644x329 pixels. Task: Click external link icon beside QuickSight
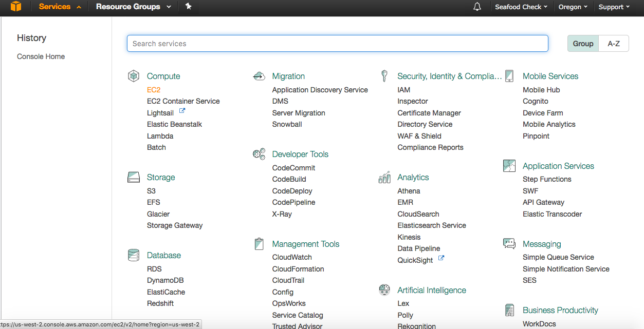[x=441, y=258]
